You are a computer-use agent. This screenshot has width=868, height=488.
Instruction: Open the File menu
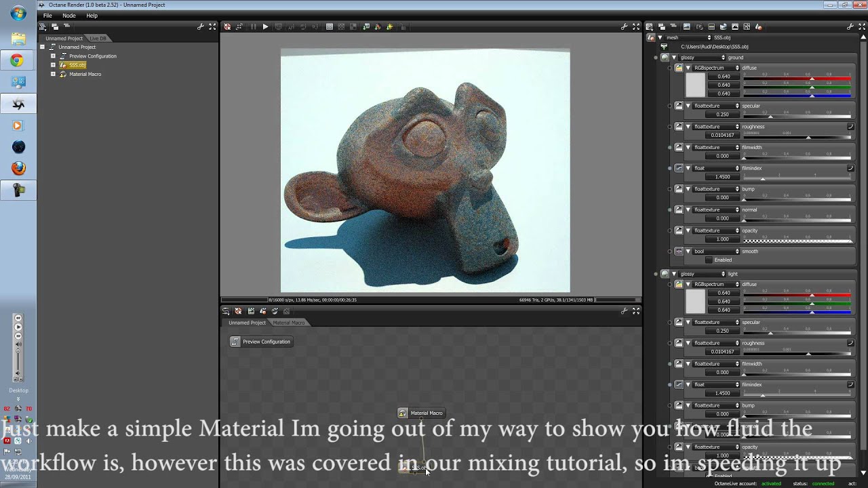click(47, 16)
